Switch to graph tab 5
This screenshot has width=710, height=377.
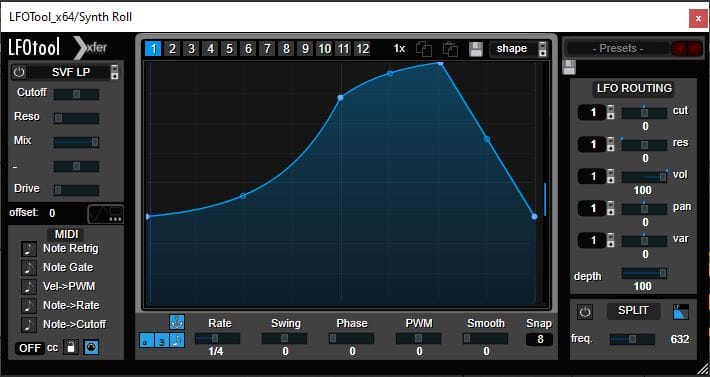pos(229,48)
